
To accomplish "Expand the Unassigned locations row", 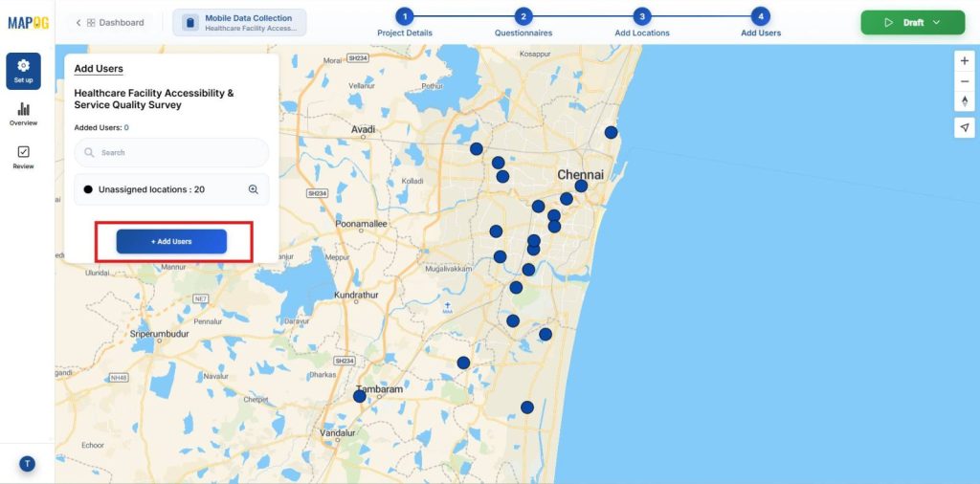I will coord(151,189).
